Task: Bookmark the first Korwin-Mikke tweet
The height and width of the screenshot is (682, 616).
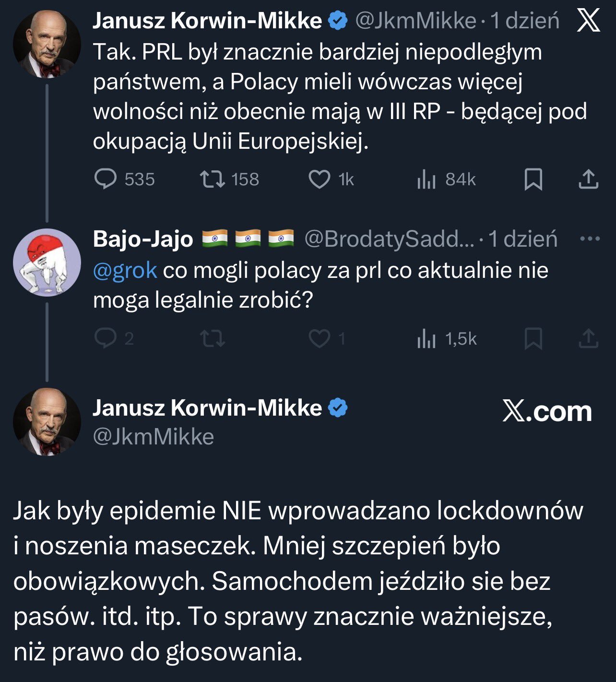Action: 533,179
